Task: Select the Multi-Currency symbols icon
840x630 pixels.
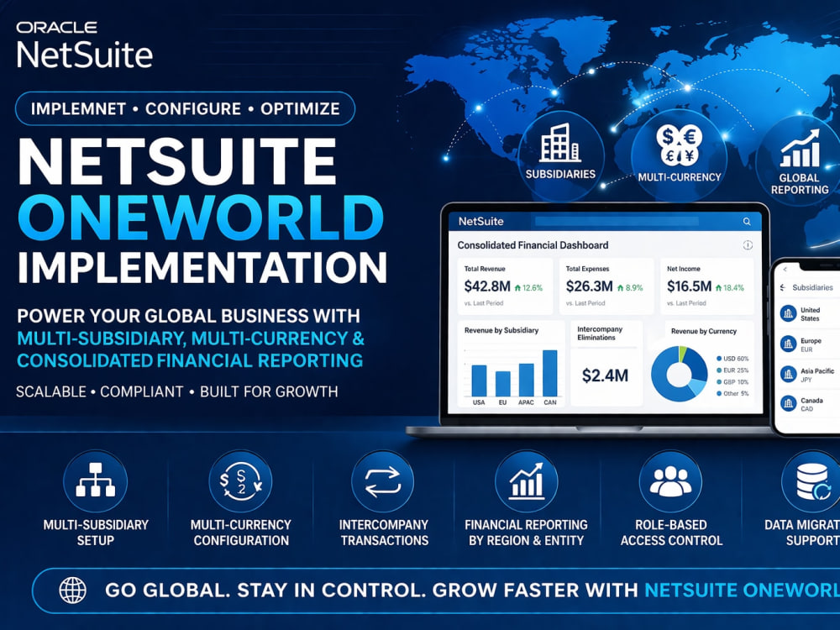Action: 678,144
